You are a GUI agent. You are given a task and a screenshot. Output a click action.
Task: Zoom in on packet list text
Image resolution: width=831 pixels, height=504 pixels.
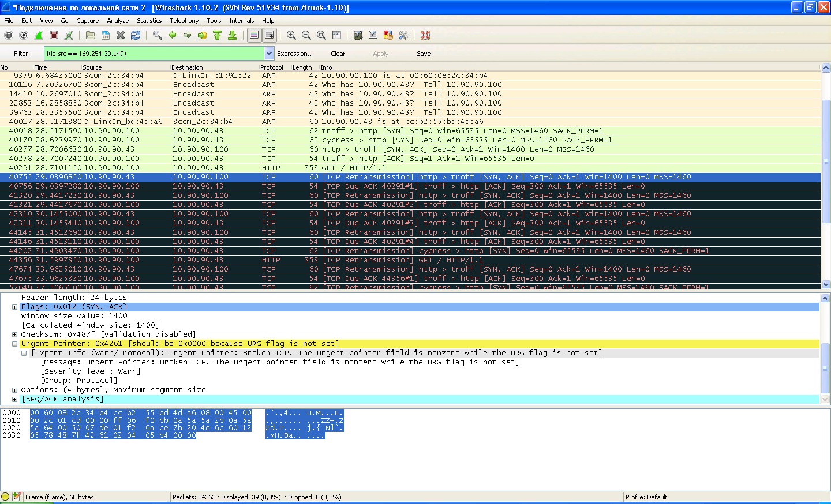(291, 35)
